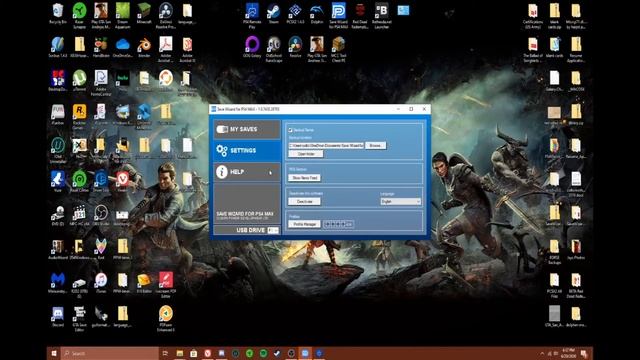Launch Steam desktop shortcut
Screen dimensions: 640x360
273,13
